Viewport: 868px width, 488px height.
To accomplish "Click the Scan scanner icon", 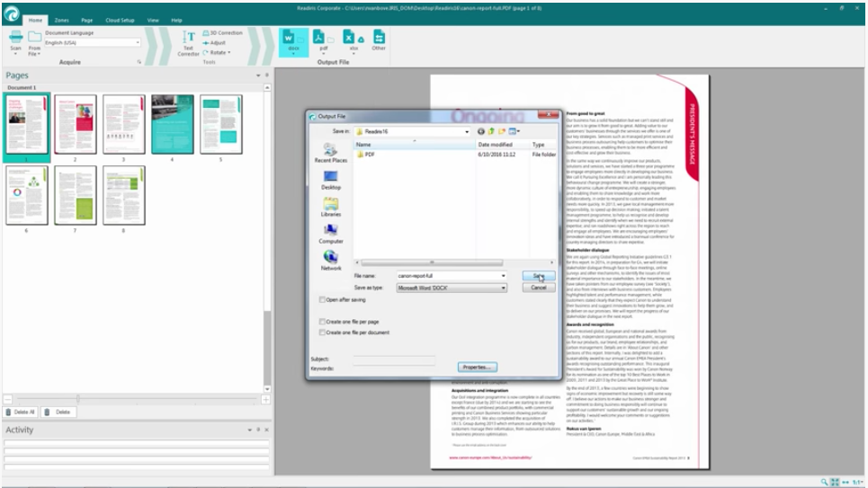I will (15, 38).
